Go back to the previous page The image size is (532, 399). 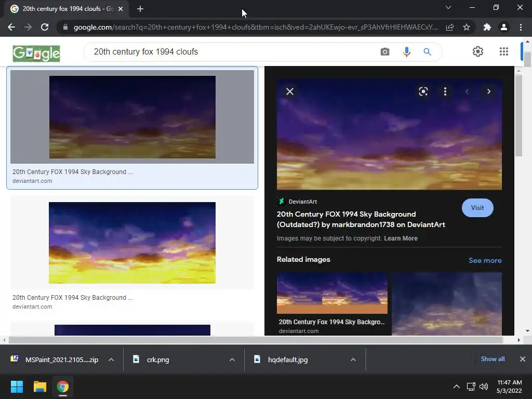pyautogui.click(x=11, y=27)
